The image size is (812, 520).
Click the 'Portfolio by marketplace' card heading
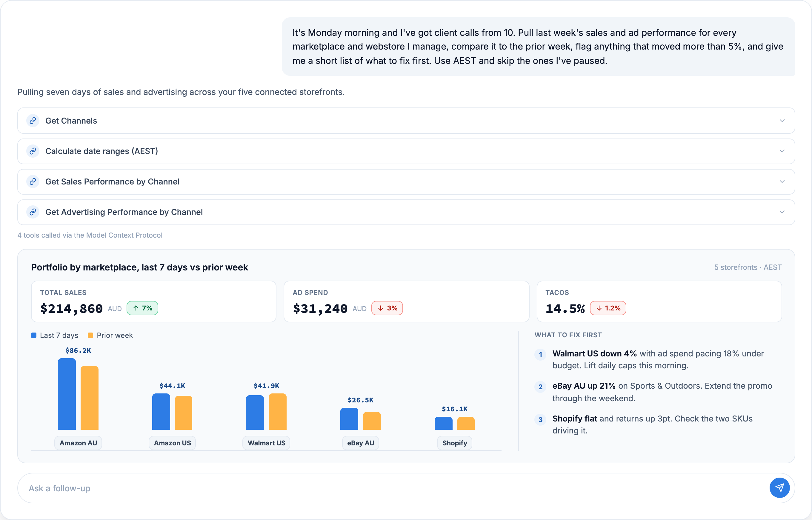[139, 267]
